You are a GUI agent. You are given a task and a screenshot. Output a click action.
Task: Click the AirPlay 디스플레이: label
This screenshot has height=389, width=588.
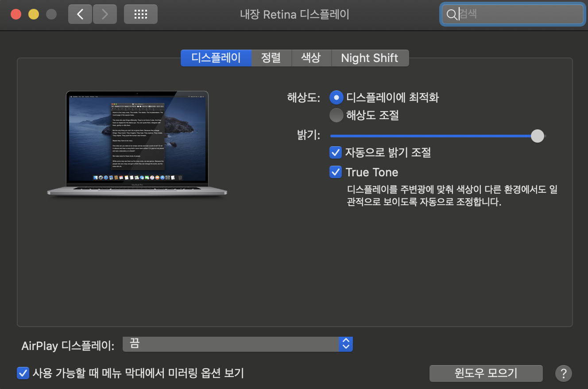tap(68, 346)
